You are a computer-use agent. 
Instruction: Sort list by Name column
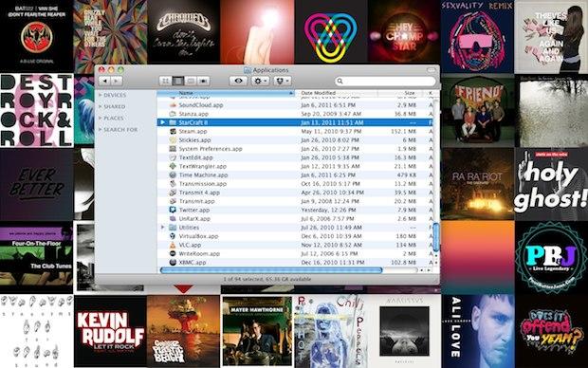coord(226,93)
